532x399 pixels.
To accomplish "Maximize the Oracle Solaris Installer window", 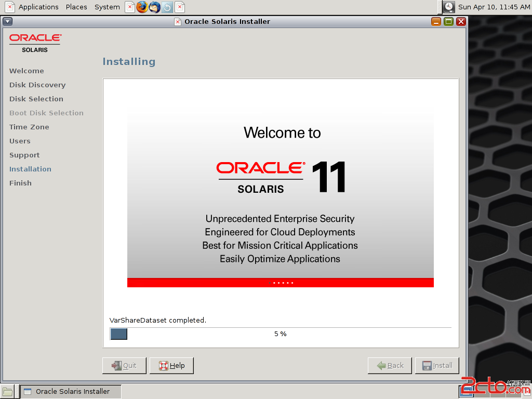I will coord(448,22).
